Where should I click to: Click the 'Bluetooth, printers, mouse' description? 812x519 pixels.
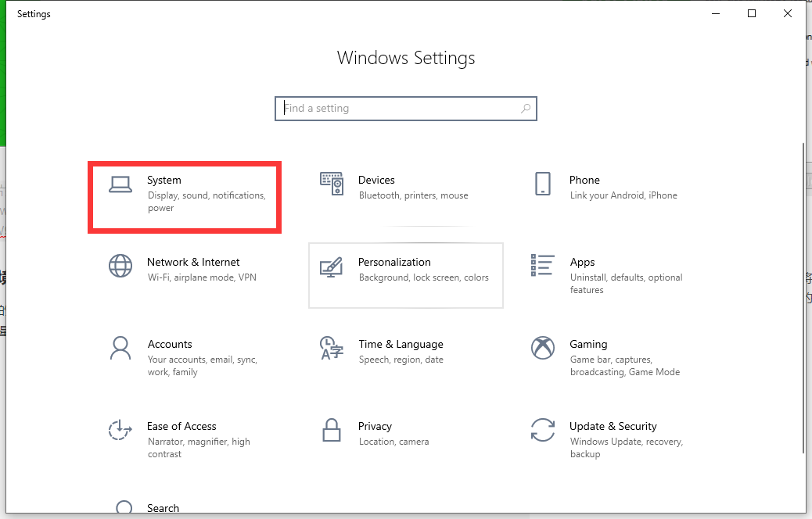[413, 195]
